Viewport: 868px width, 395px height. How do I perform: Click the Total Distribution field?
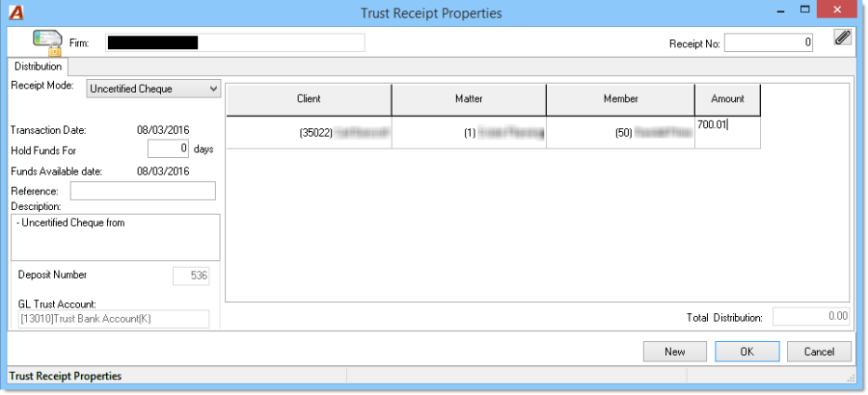point(811,317)
